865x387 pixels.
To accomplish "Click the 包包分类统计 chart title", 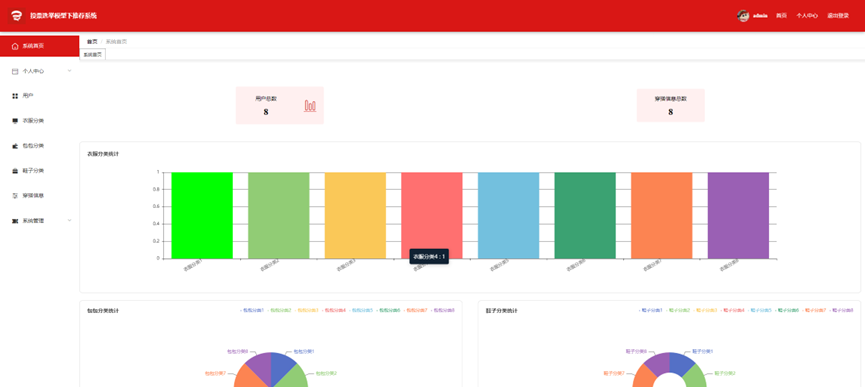I will click(x=103, y=311).
